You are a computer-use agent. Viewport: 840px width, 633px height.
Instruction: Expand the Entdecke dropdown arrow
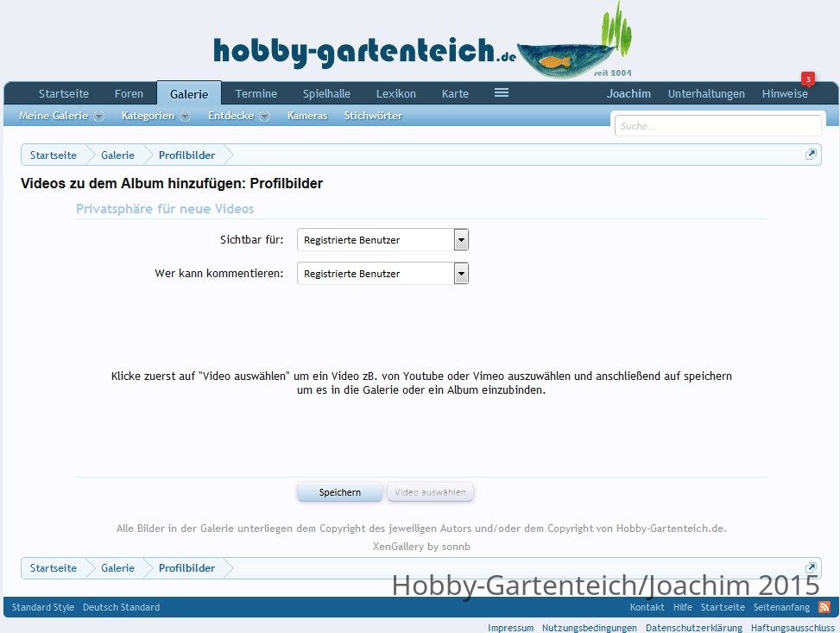click(265, 116)
